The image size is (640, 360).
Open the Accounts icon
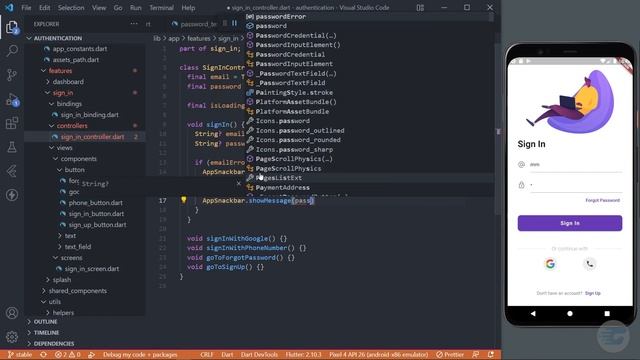(12, 313)
